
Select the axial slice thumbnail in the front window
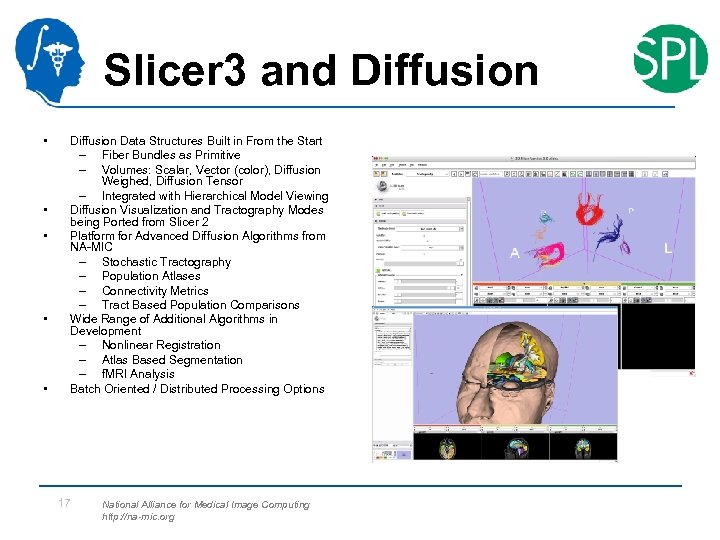coord(448,448)
